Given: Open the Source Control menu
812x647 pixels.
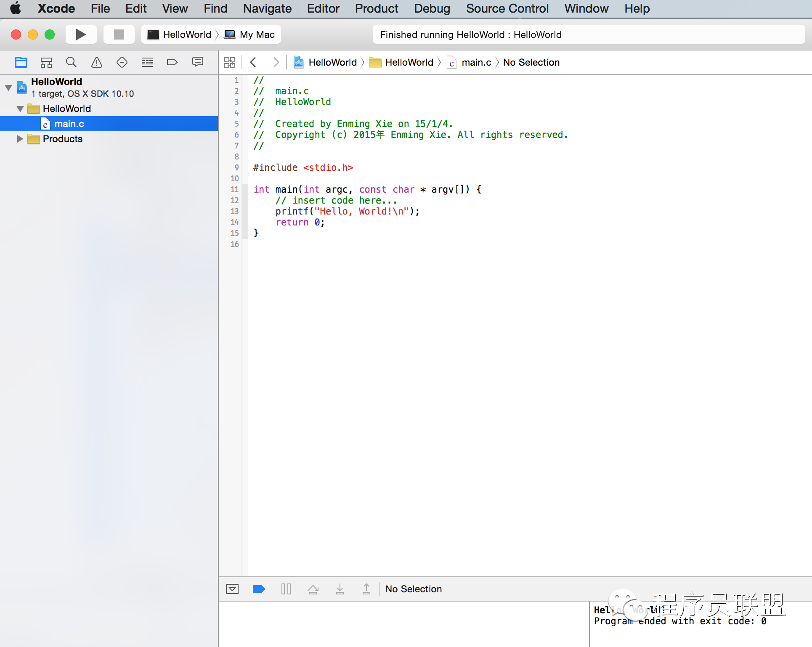Looking at the screenshot, I should click(x=507, y=8).
